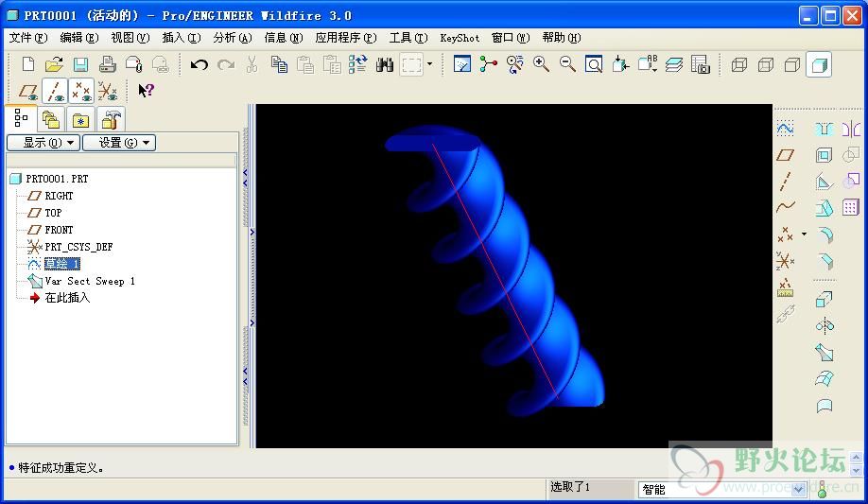Expand the datum point tool flyout arrow

(804, 235)
